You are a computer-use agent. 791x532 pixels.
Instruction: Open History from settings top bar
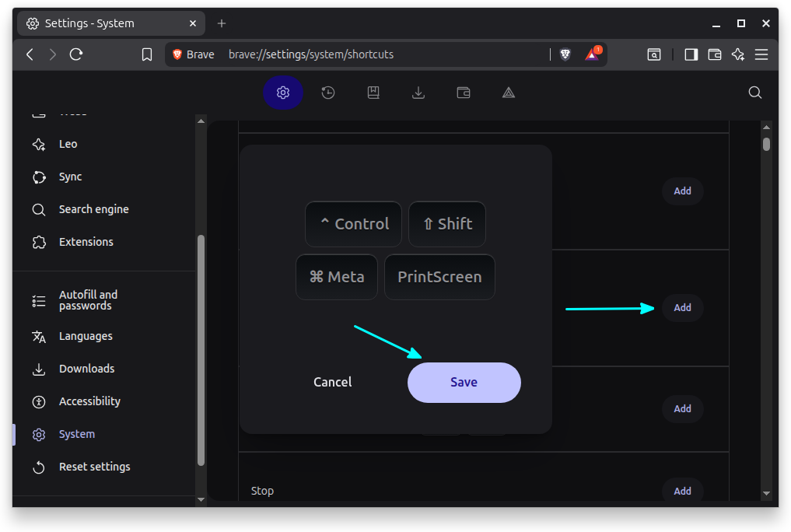[328, 93]
